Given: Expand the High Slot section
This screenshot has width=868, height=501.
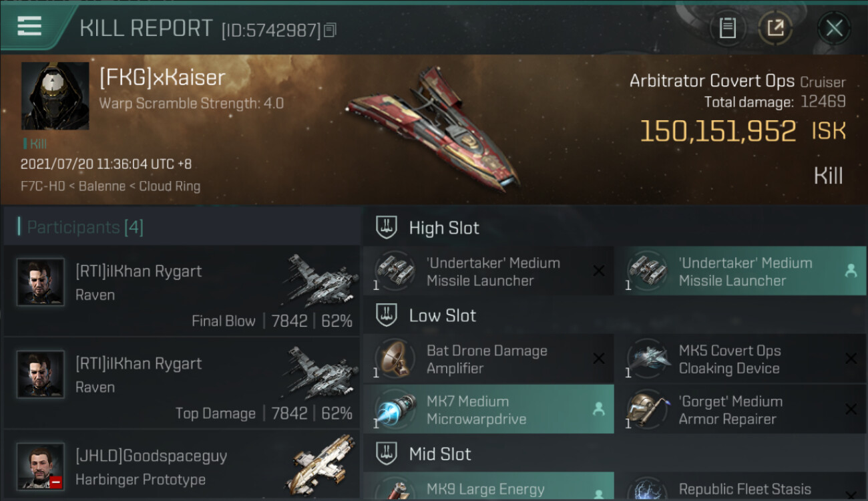Looking at the screenshot, I should 615,228.
